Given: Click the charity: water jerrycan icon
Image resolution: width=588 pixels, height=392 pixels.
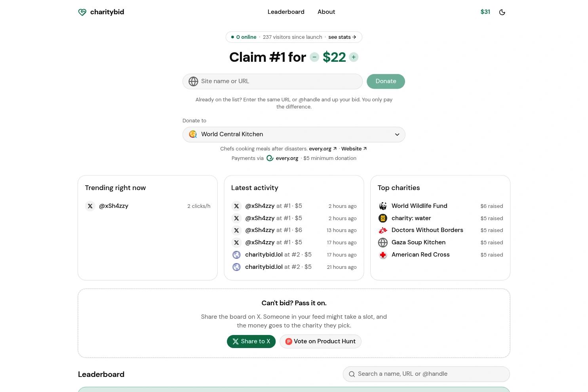Looking at the screenshot, I should (383, 219).
